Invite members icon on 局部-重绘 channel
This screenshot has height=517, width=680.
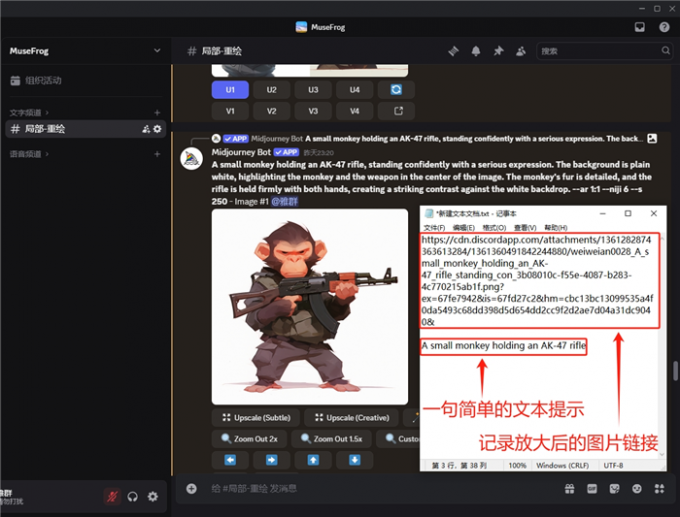coord(146,129)
